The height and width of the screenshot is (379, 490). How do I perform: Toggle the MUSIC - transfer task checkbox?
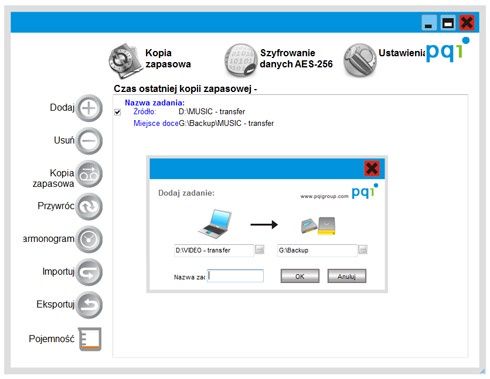(x=117, y=112)
